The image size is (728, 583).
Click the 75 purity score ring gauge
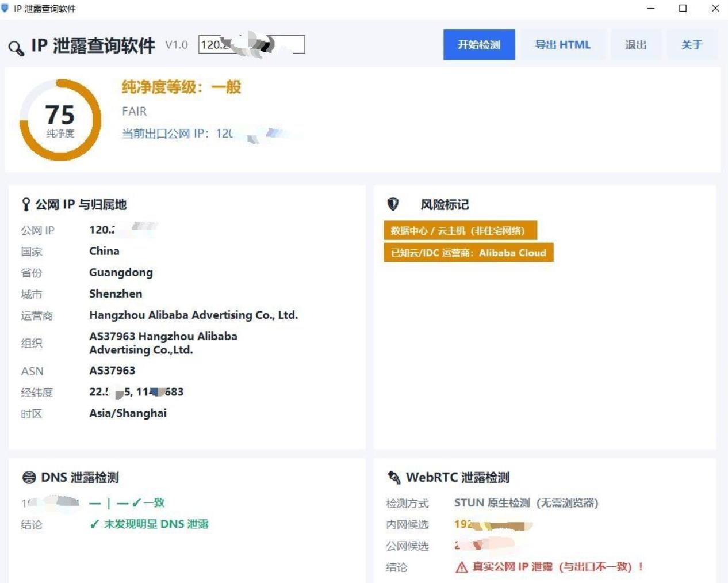tap(60, 120)
